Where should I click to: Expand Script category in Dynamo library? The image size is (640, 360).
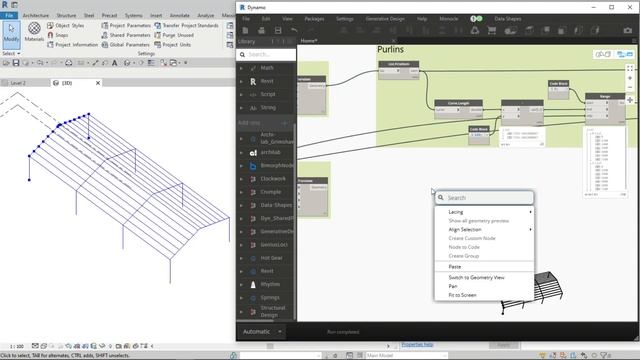click(241, 94)
